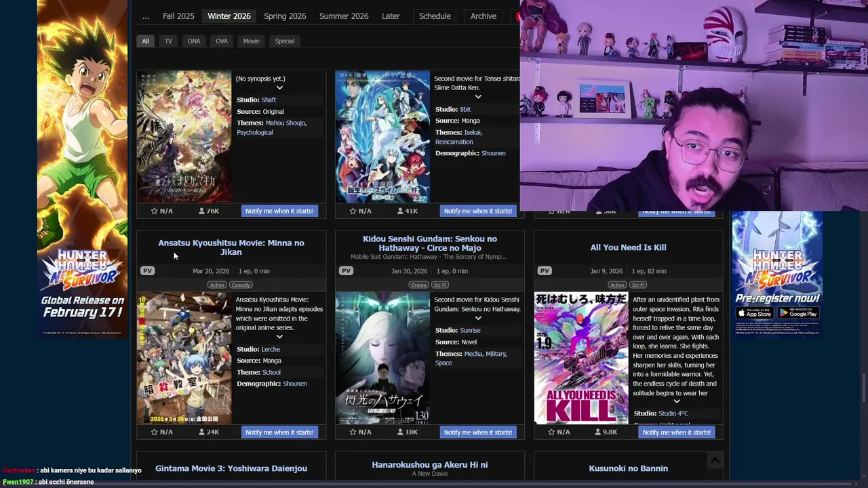Open the Schedule page
This screenshot has height=488, width=868.
coord(435,16)
